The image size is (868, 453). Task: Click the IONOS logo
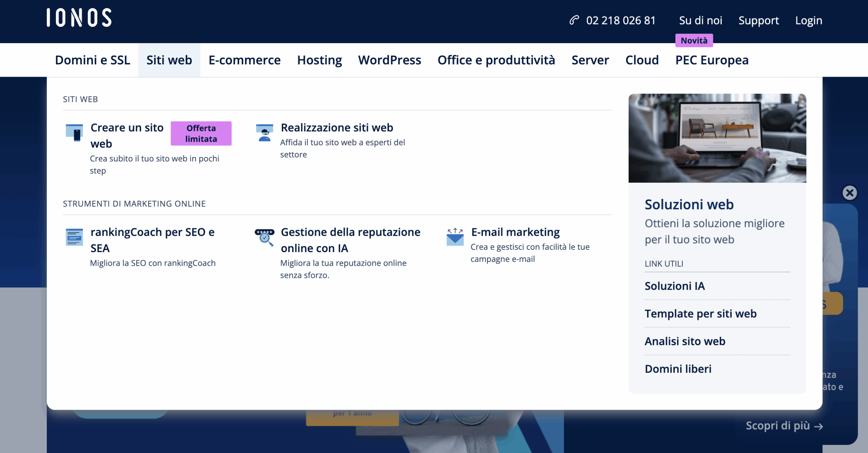pyautogui.click(x=79, y=18)
